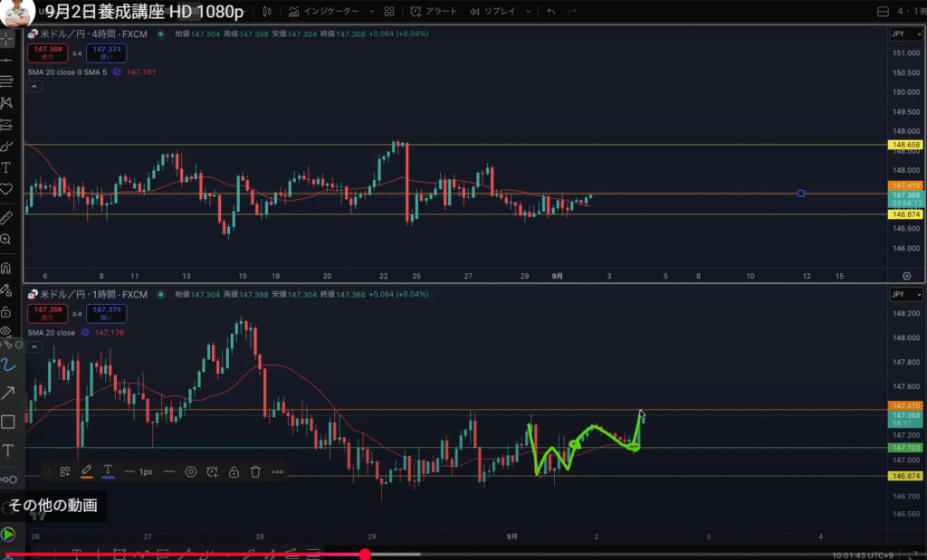Expand the dropdown next to リプレイ
The width and height of the screenshot is (927, 560).
click(x=529, y=11)
